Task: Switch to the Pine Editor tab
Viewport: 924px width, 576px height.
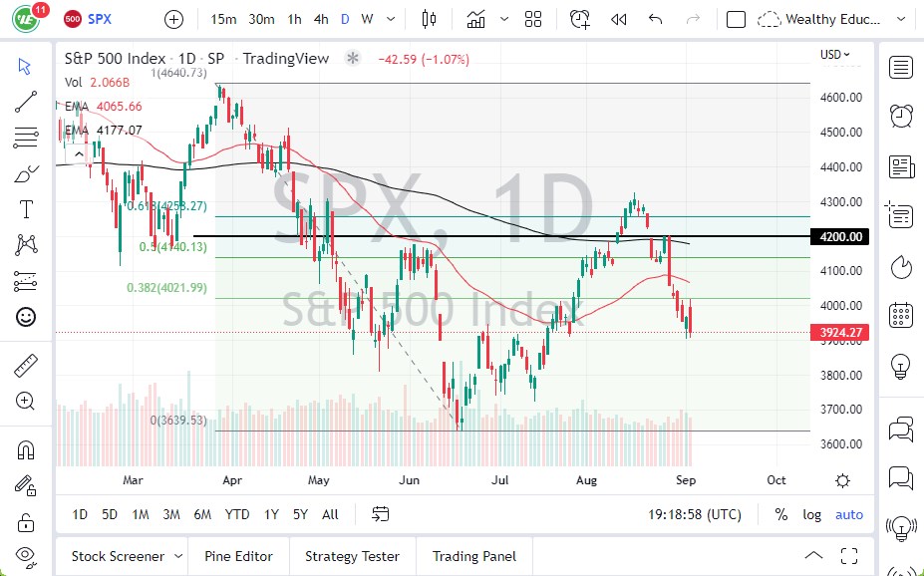Action: [238, 556]
